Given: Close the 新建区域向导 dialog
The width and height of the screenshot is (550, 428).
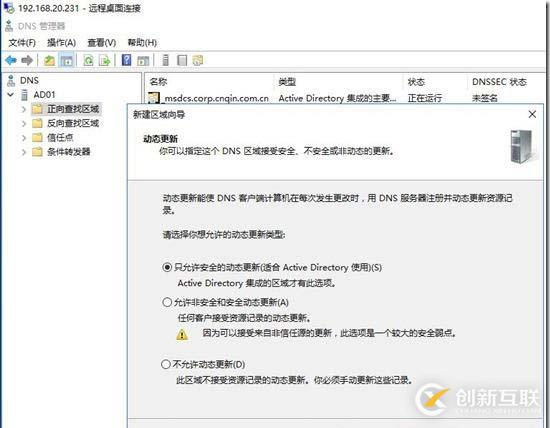Looking at the screenshot, I should click(532, 114).
